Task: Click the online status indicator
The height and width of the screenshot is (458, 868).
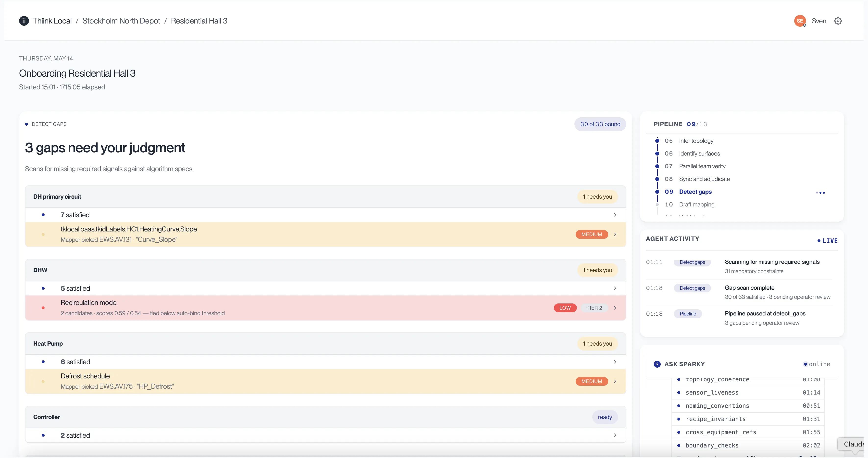Action: point(817,364)
